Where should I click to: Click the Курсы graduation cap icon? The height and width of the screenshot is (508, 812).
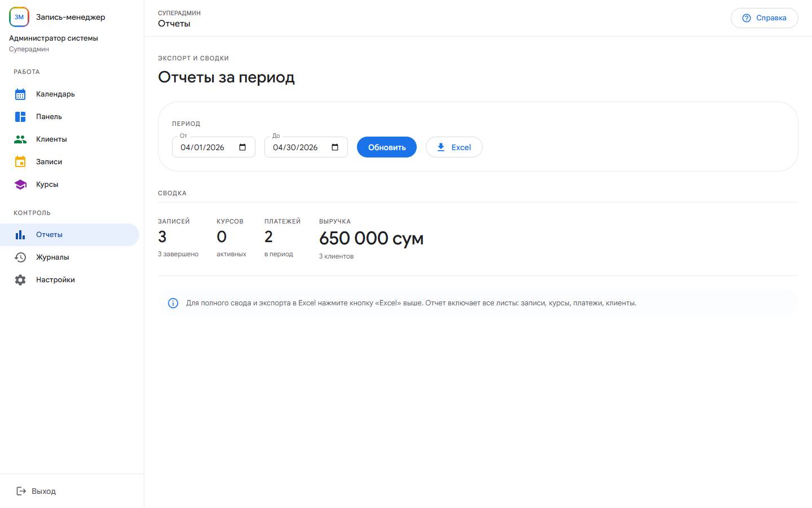pos(20,185)
